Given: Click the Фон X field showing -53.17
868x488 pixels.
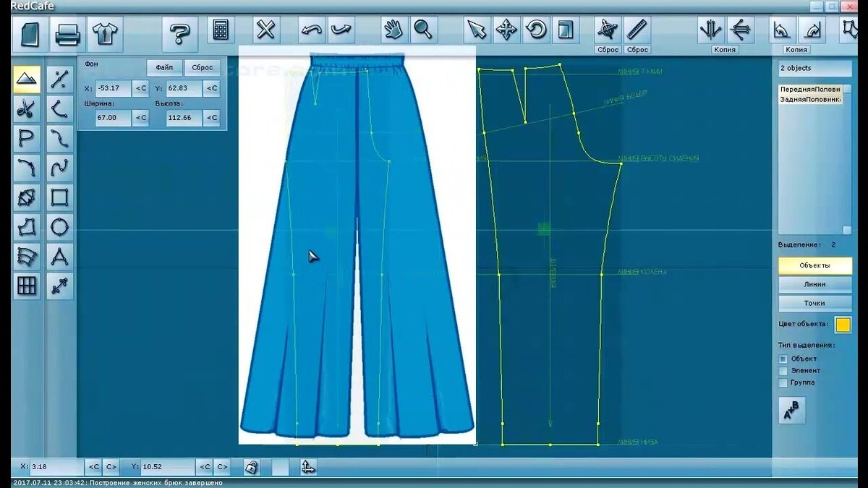Looking at the screenshot, I should click(112, 89).
